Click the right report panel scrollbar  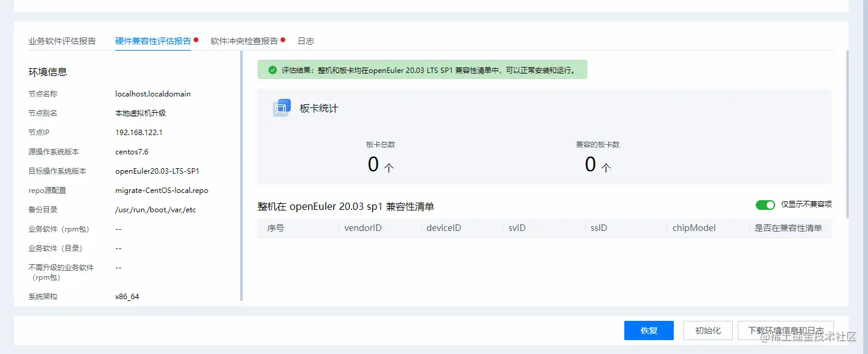[x=847, y=134]
